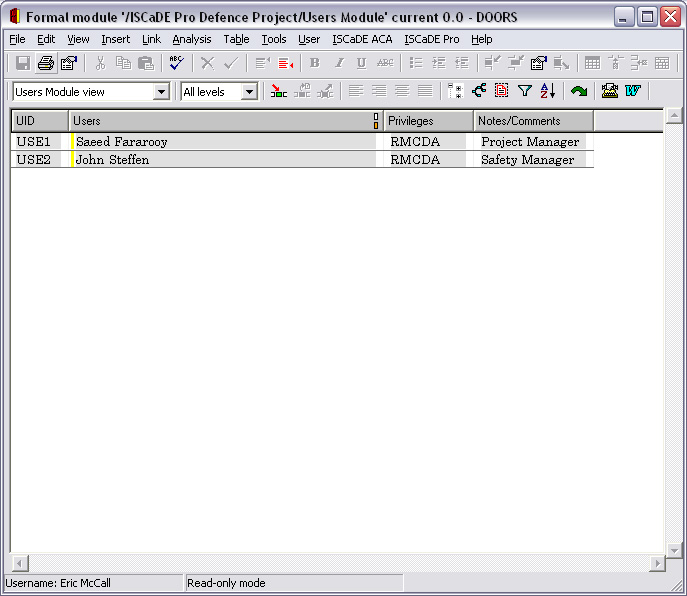
Task: Select right align text icon
Action: click(379, 91)
